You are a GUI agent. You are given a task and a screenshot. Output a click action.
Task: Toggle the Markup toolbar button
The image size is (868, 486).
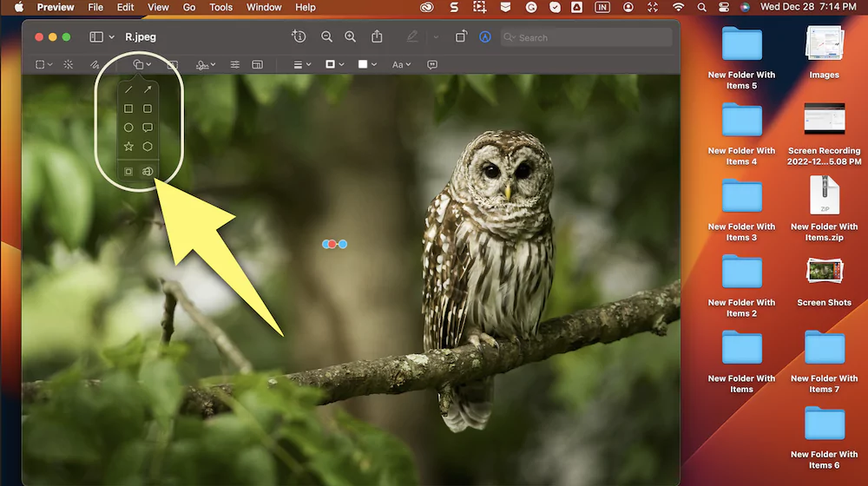click(485, 37)
